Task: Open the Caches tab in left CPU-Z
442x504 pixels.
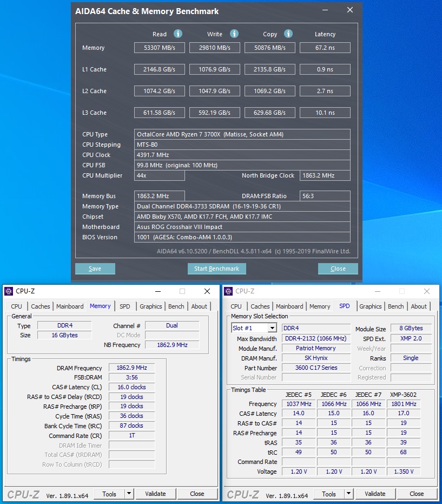Action: [41, 306]
